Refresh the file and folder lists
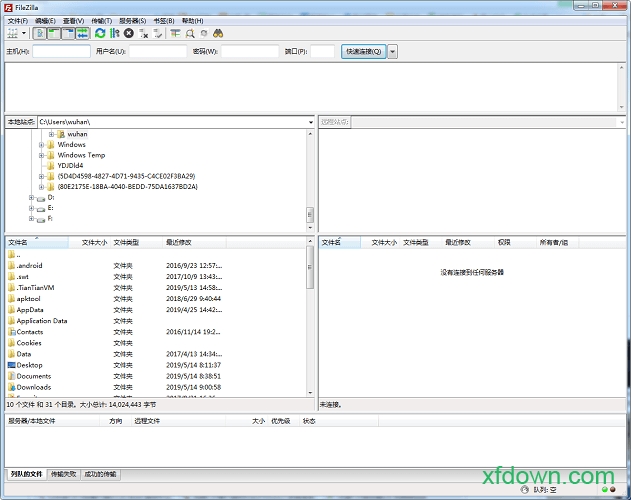 (x=100, y=33)
